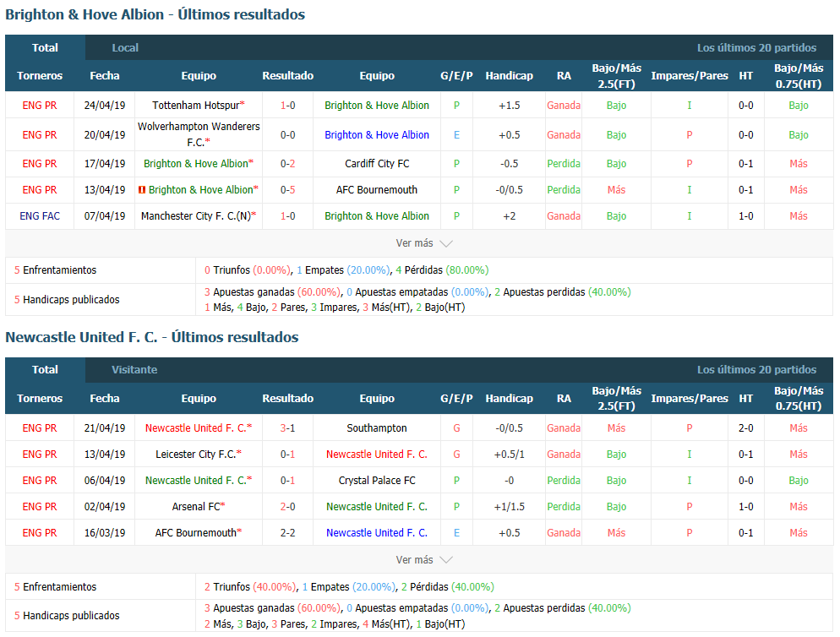Click '4 Pérdidas (80.00%)' summary text

[x=442, y=270]
